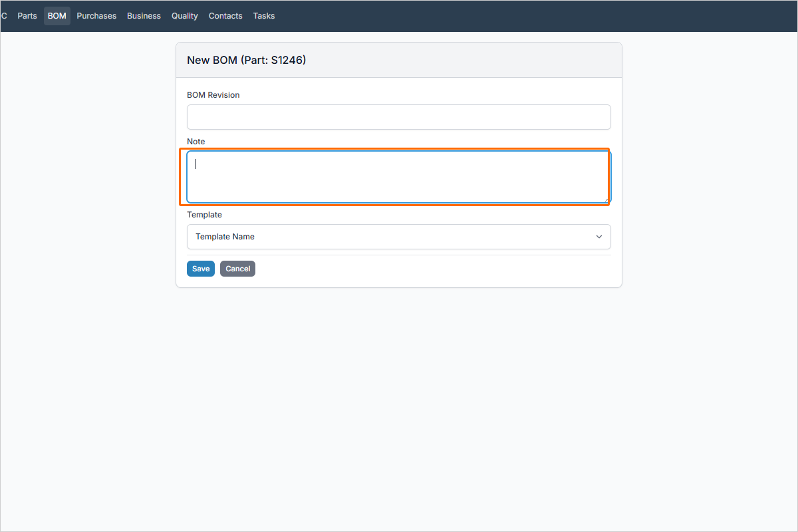The height and width of the screenshot is (532, 798).
Task: Cancel the new BOM form
Action: 237,269
